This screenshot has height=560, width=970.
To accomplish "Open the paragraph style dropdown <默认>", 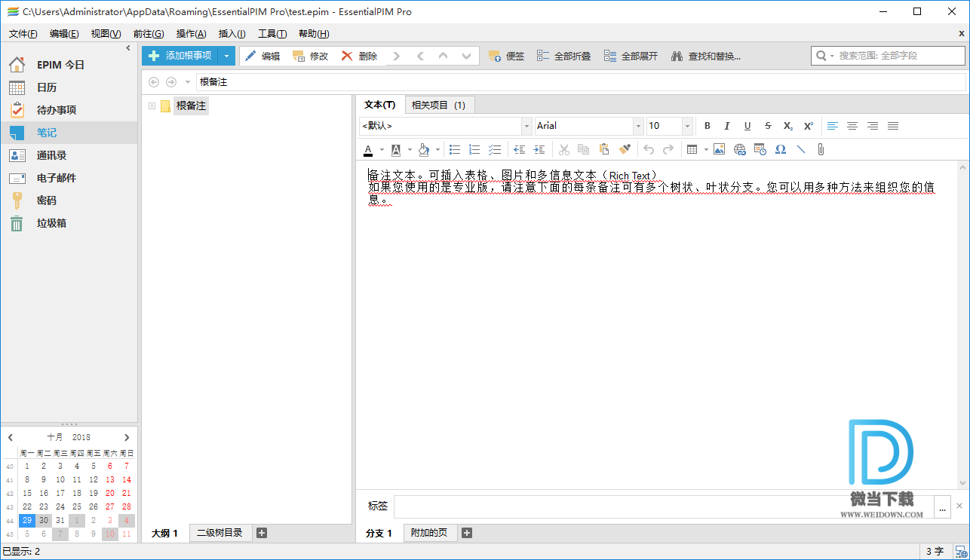I will [526, 126].
